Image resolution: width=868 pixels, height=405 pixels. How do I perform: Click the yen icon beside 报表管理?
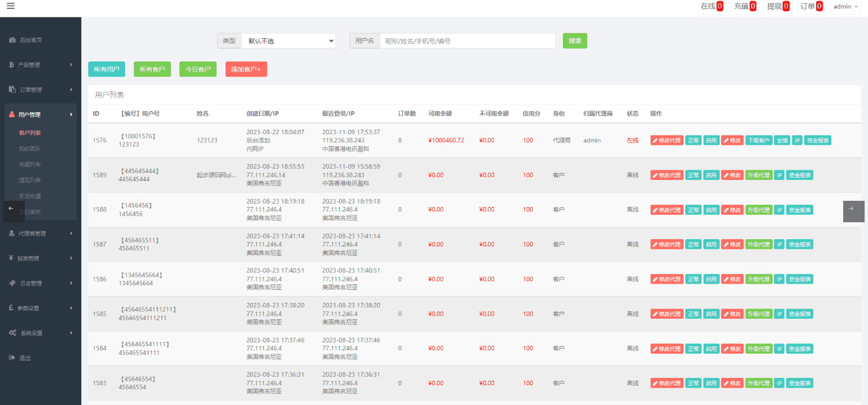11,258
